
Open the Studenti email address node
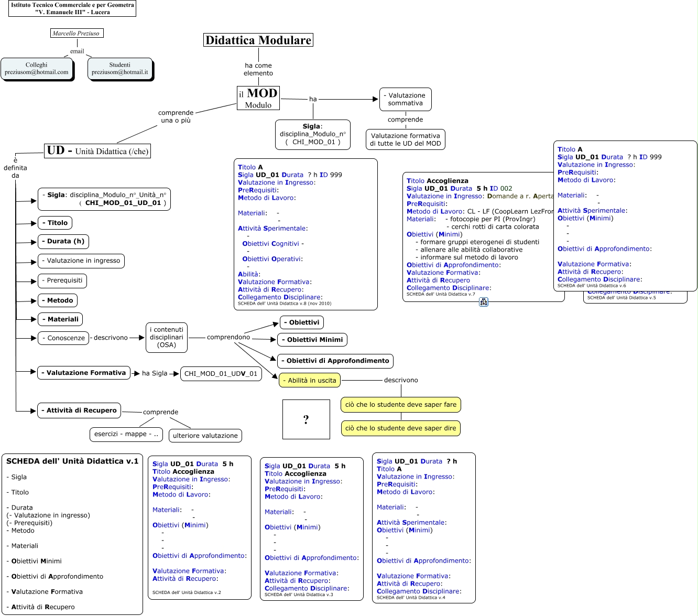(x=120, y=69)
